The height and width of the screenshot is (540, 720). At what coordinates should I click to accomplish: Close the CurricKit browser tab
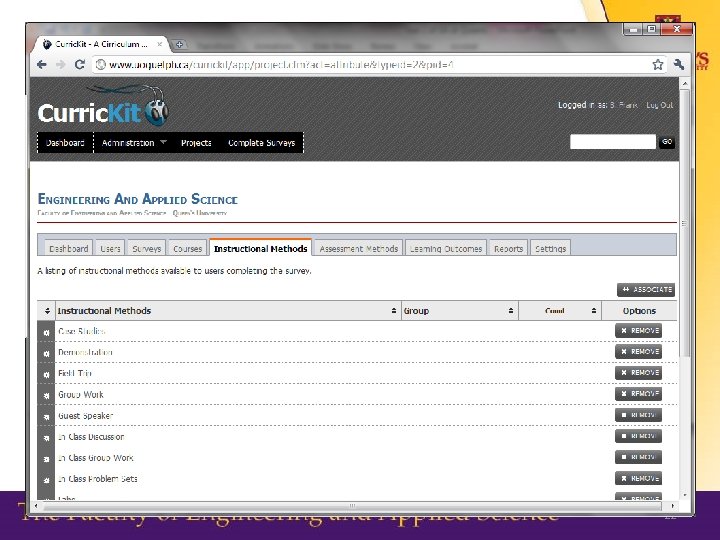(x=159, y=44)
